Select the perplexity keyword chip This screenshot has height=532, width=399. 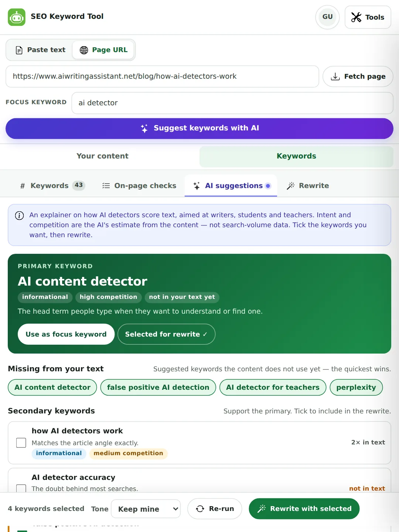tap(356, 388)
